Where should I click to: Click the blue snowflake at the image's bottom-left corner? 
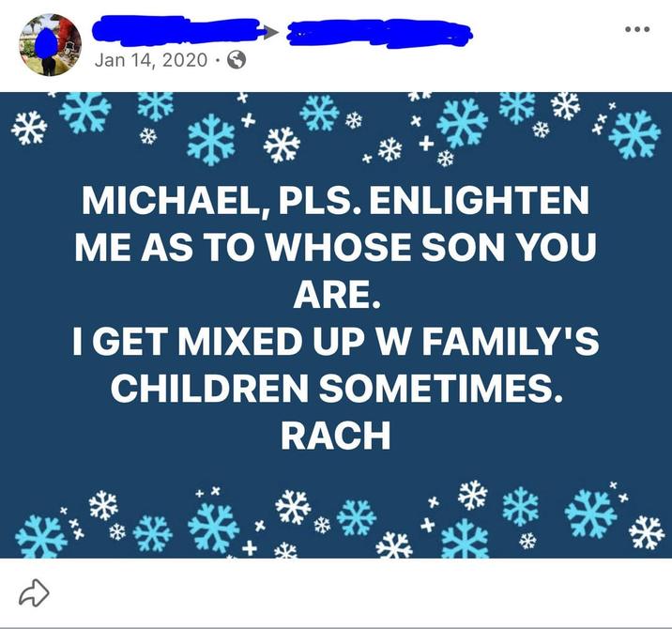pyautogui.click(x=38, y=538)
